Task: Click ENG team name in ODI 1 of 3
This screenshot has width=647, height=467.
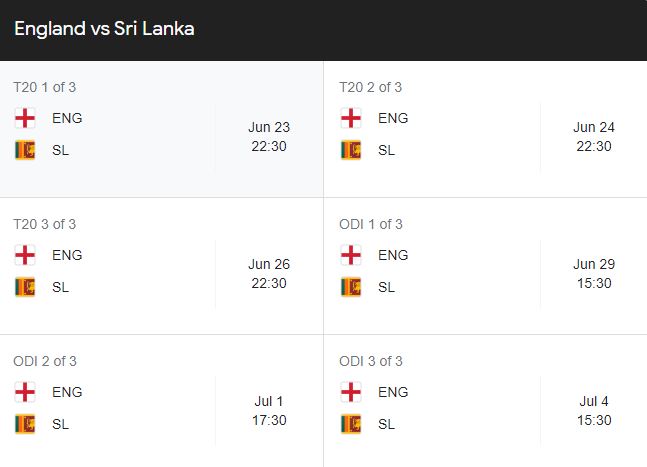Action: coord(393,255)
